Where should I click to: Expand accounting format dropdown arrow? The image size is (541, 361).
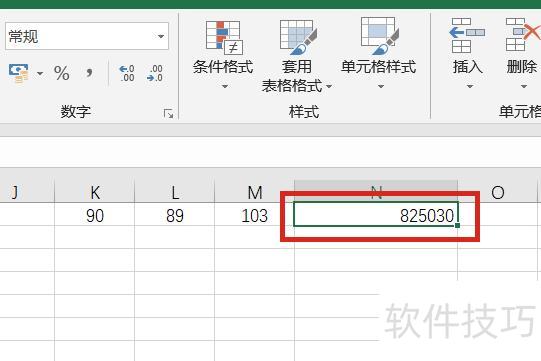pos(40,74)
